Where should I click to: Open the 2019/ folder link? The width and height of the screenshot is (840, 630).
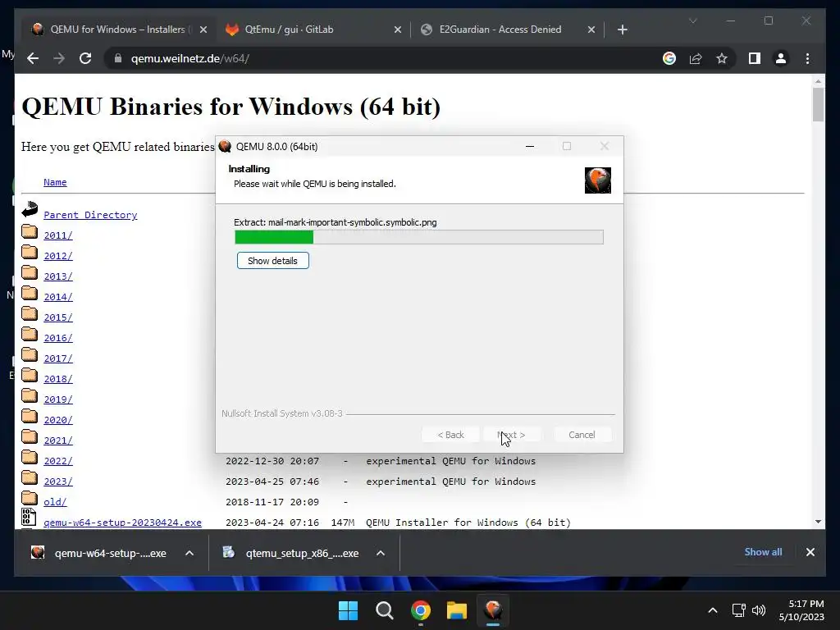pos(58,399)
